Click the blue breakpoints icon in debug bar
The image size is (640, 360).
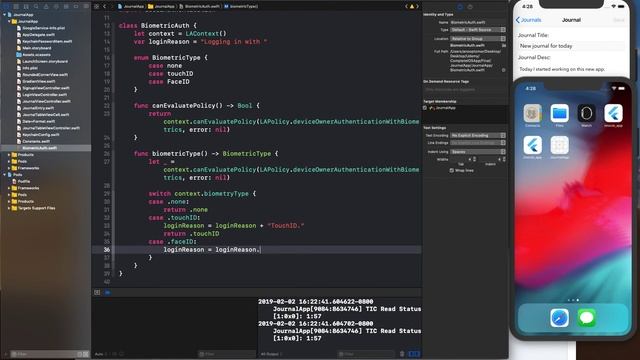tap(108, 292)
